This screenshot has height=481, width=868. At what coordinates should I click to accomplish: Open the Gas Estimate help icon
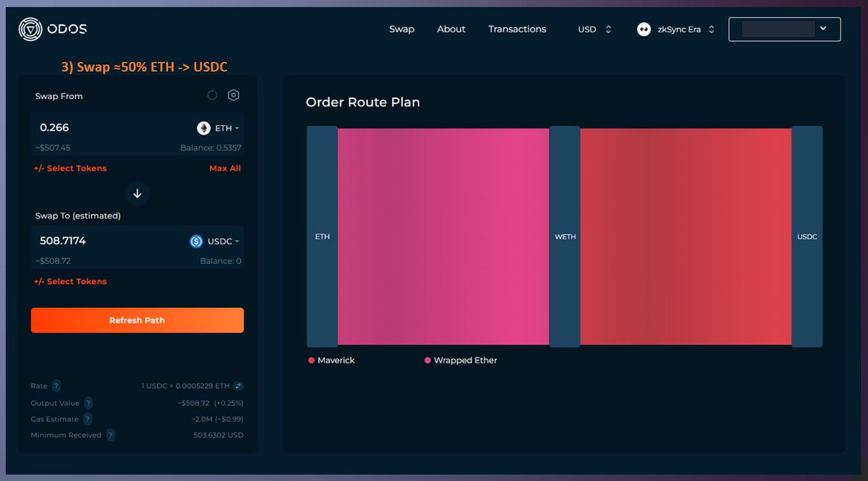point(88,419)
